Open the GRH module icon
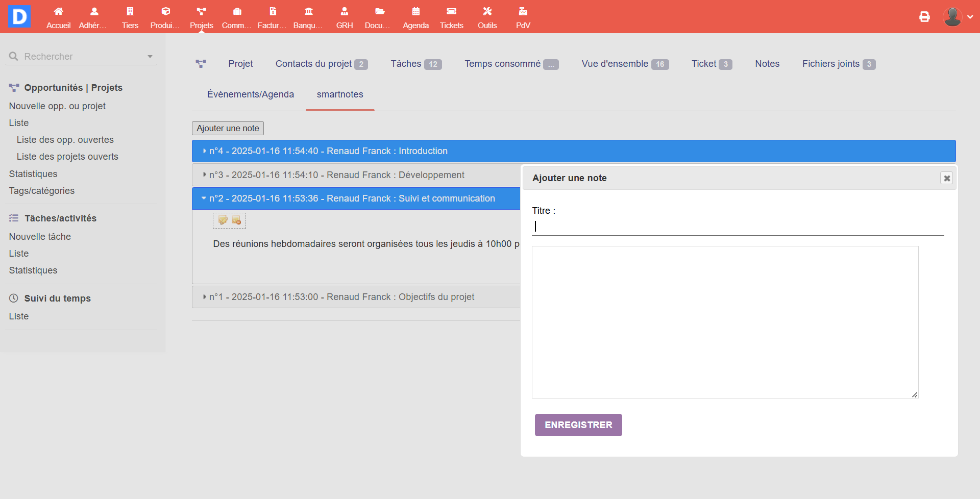980x499 pixels. (x=344, y=17)
